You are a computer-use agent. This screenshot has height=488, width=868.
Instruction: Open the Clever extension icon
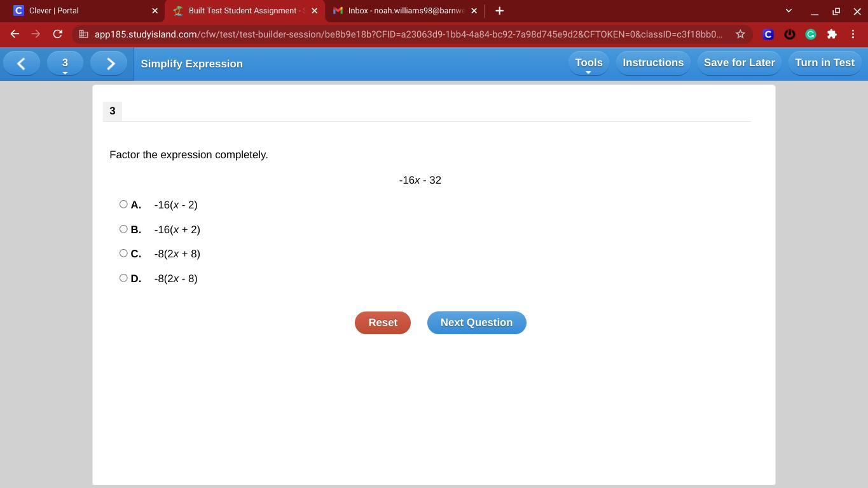(x=768, y=34)
